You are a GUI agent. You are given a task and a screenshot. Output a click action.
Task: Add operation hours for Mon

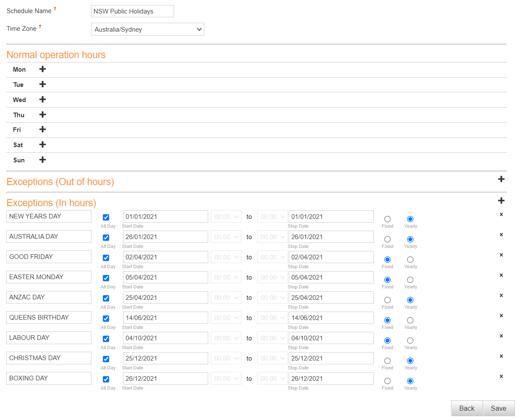coord(43,69)
